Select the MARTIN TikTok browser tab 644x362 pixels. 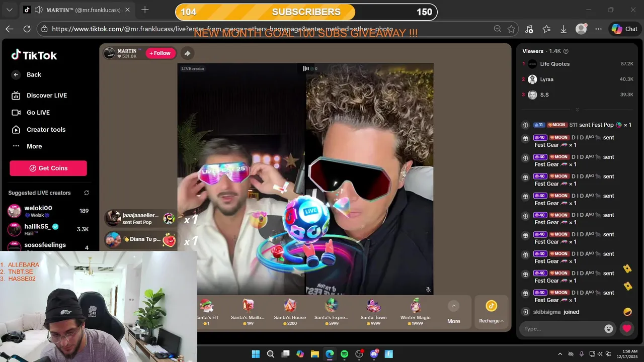pos(78,10)
